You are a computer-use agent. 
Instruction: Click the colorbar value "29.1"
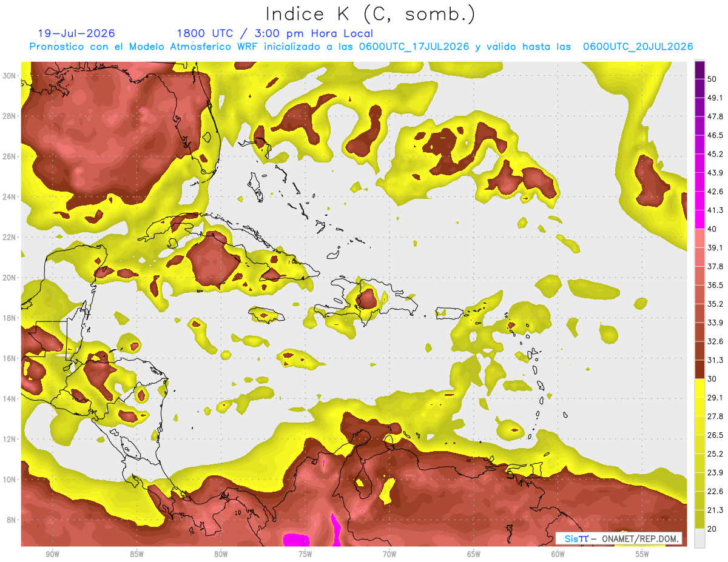(715, 398)
